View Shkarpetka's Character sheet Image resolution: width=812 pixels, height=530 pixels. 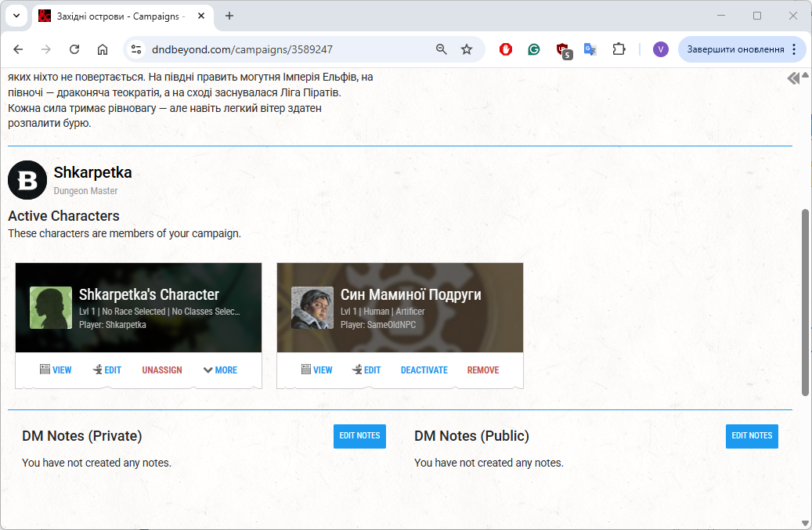click(56, 370)
